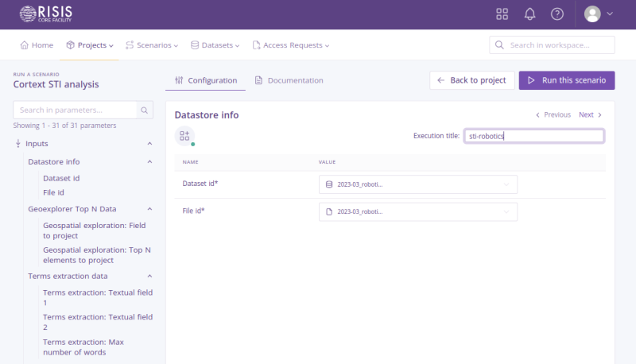
Task: Open the Dataset id dropdown
Action: 417,184
